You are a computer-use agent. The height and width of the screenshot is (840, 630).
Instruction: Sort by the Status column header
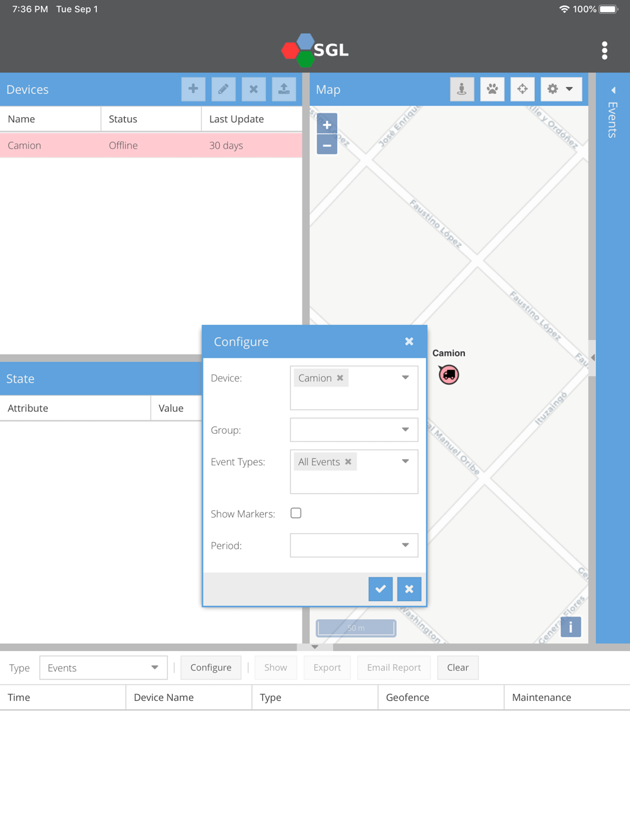click(x=151, y=119)
